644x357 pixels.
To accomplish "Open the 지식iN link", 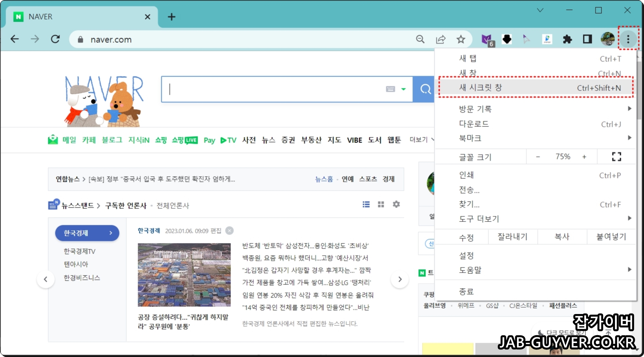I will coord(139,140).
